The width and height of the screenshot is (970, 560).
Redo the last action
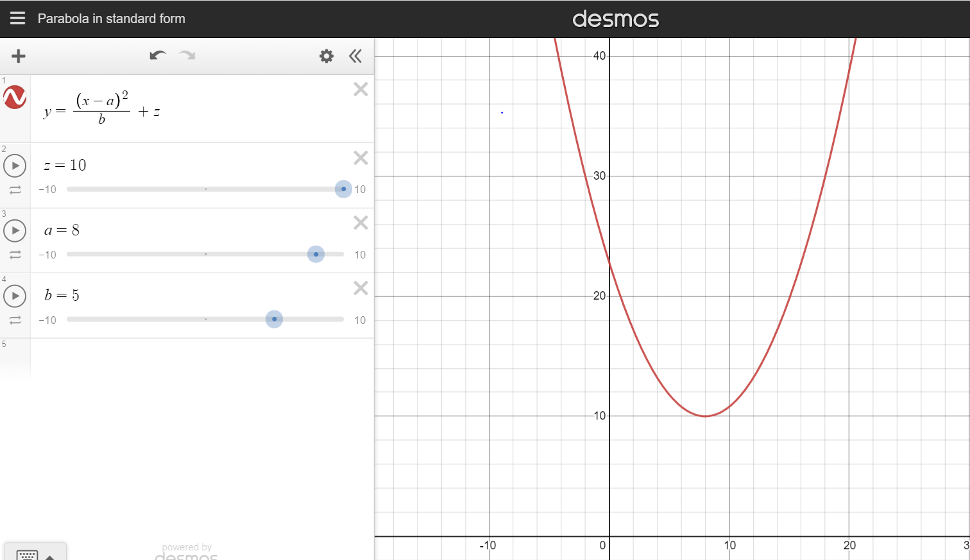click(x=187, y=55)
